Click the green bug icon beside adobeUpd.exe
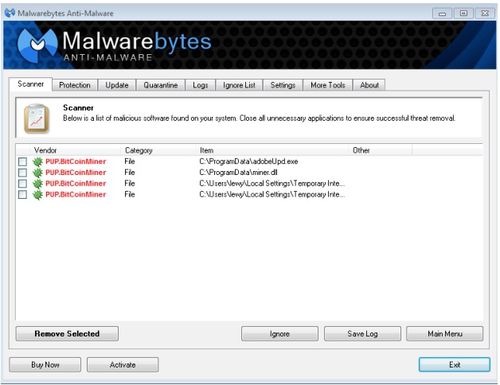Image resolution: width=500 pixels, height=385 pixels. (x=38, y=162)
